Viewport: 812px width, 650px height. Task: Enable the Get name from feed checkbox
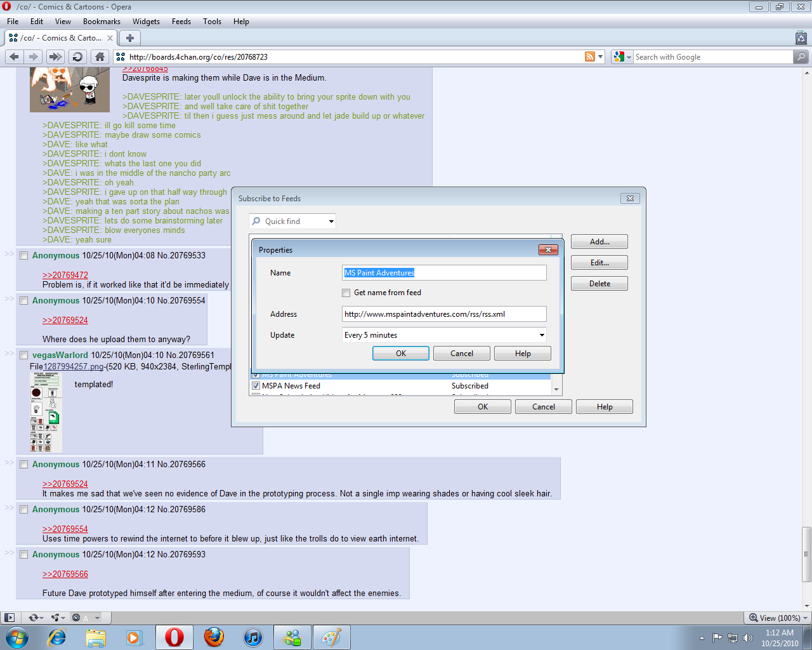(346, 293)
